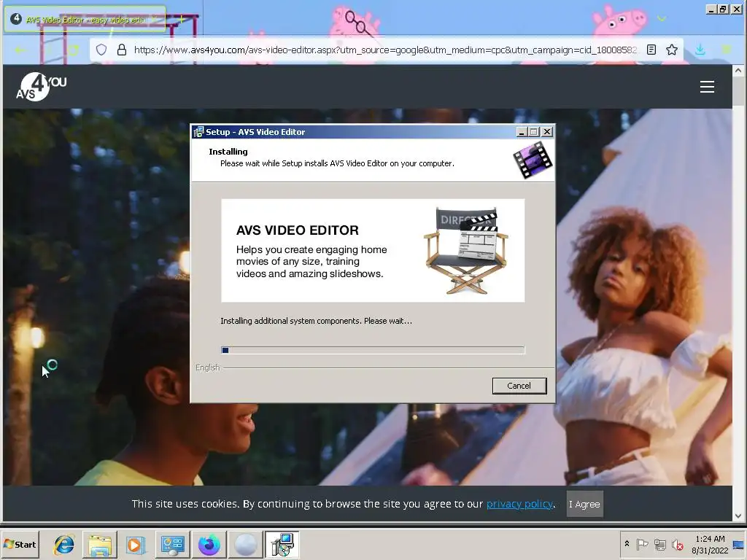Switch to Firefox in the taskbar

pyautogui.click(x=209, y=544)
